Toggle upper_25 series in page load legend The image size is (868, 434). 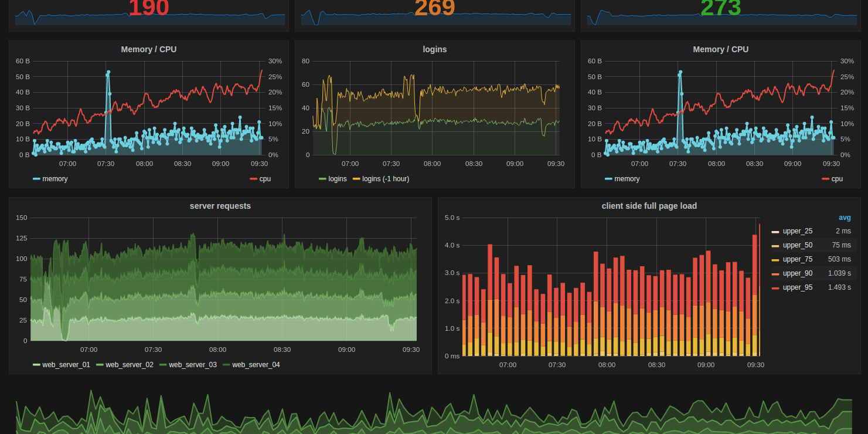798,231
